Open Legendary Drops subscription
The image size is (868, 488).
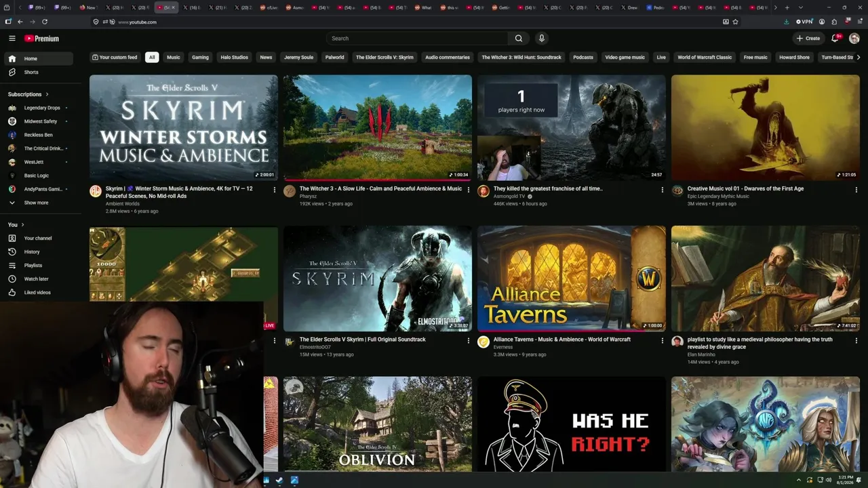pyautogui.click(x=39, y=108)
